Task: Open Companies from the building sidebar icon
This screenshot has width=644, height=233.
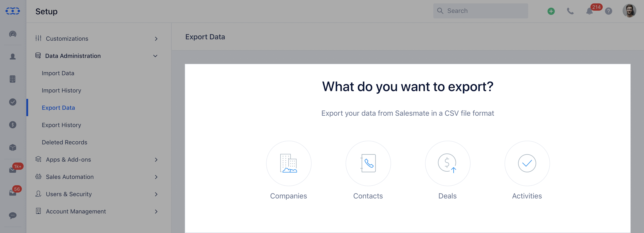Action: pos(13,79)
